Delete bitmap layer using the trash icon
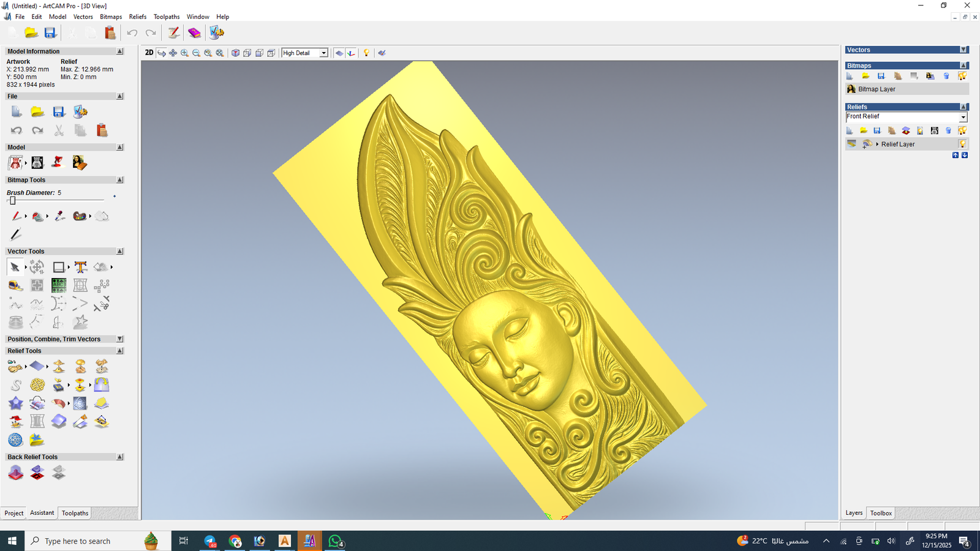The height and width of the screenshot is (551, 980). point(946,76)
